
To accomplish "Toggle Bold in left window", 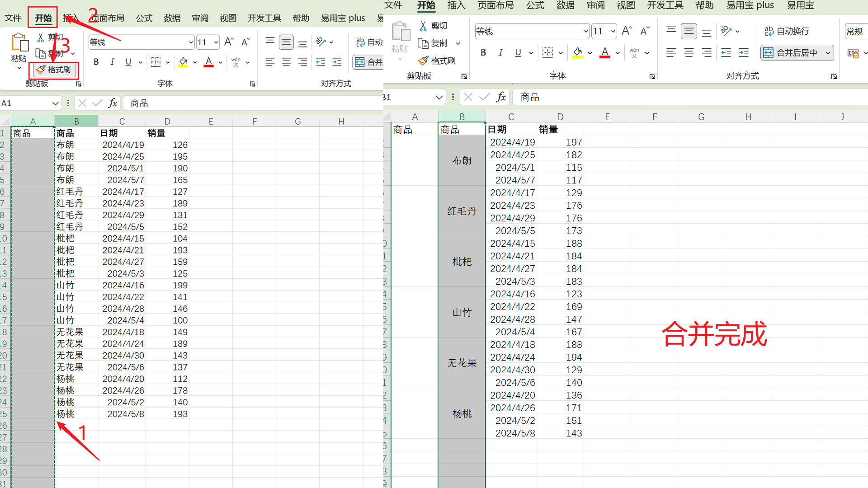I will tap(96, 62).
